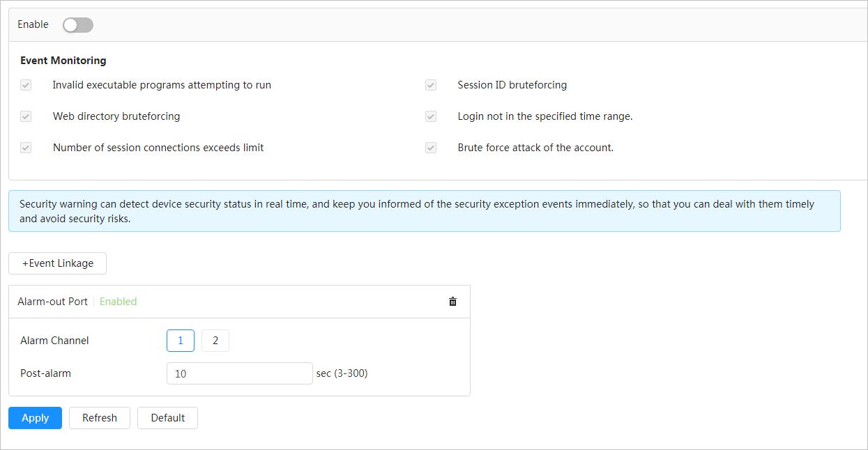Toggle Session ID bruteforcing checkbox
Screen dimensions: 868x450
[x=431, y=85]
